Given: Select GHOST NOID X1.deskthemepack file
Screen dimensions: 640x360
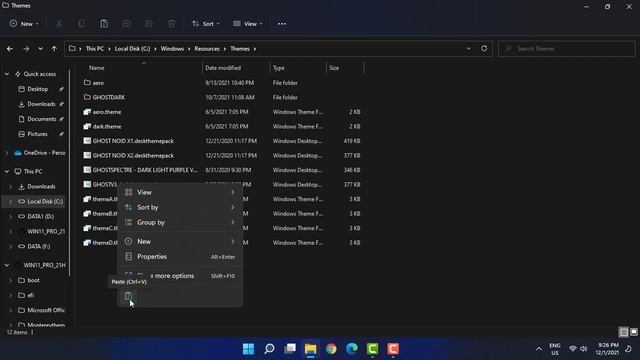Looking at the screenshot, I should [133, 141].
